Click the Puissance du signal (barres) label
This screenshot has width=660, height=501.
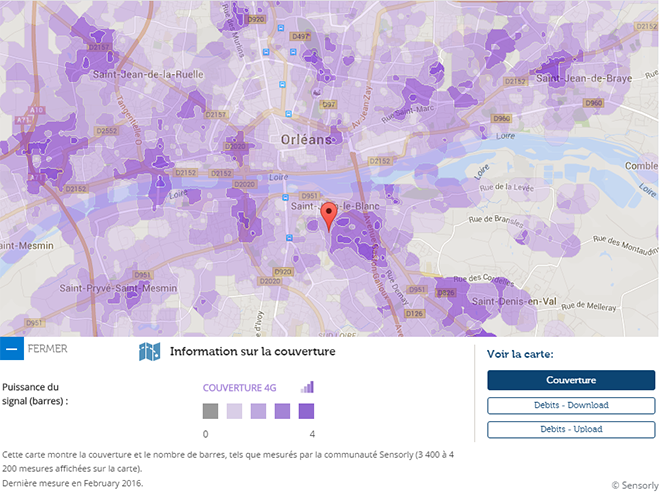(35, 394)
